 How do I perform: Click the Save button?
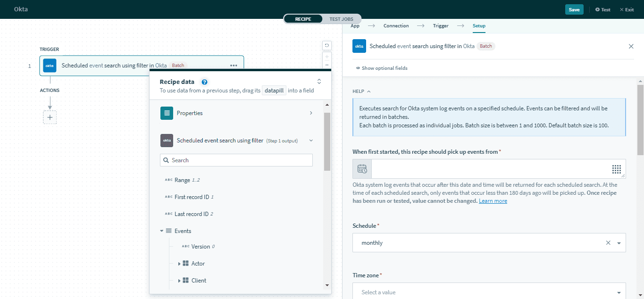[574, 9]
